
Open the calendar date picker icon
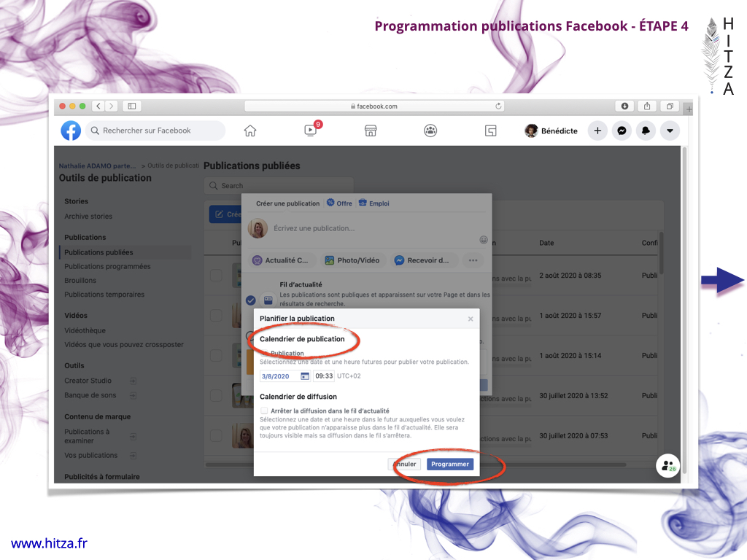point(304,376)
